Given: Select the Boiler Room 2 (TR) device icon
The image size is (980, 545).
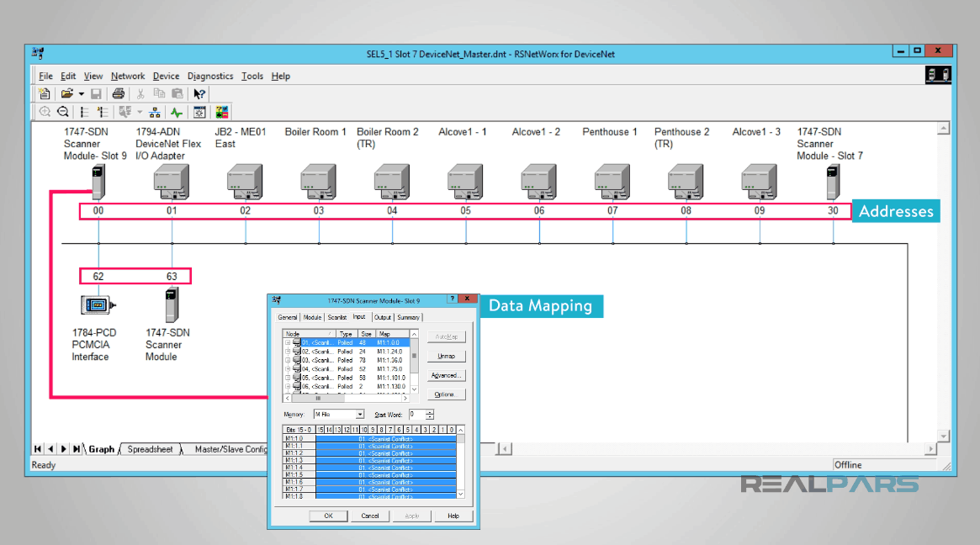Looking at the screenshot, I should (392, 182).
